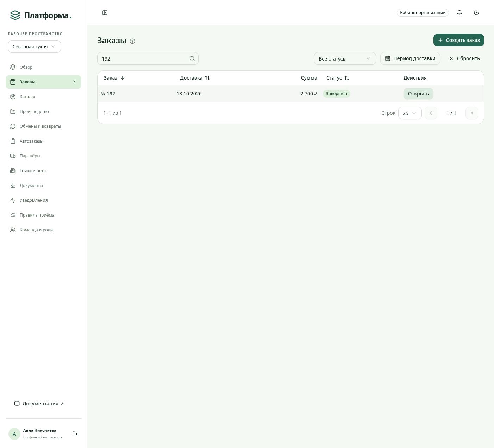
Task: Click the logout icon near Анна Николаева
Action: coord(75,434)
